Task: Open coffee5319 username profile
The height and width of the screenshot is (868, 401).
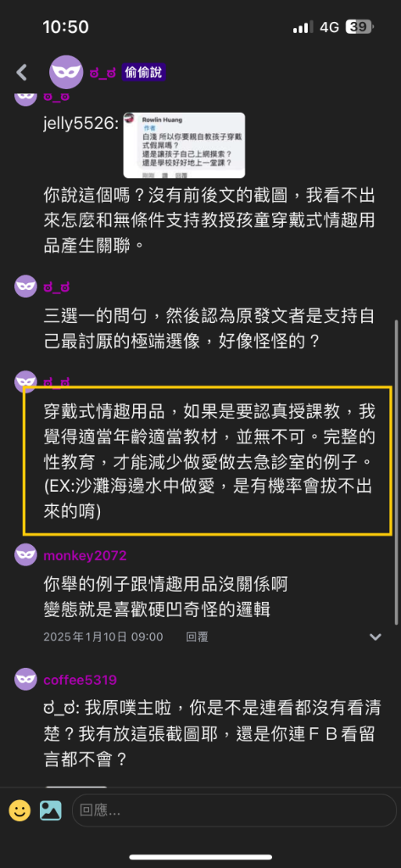Action: coord(81,680)
